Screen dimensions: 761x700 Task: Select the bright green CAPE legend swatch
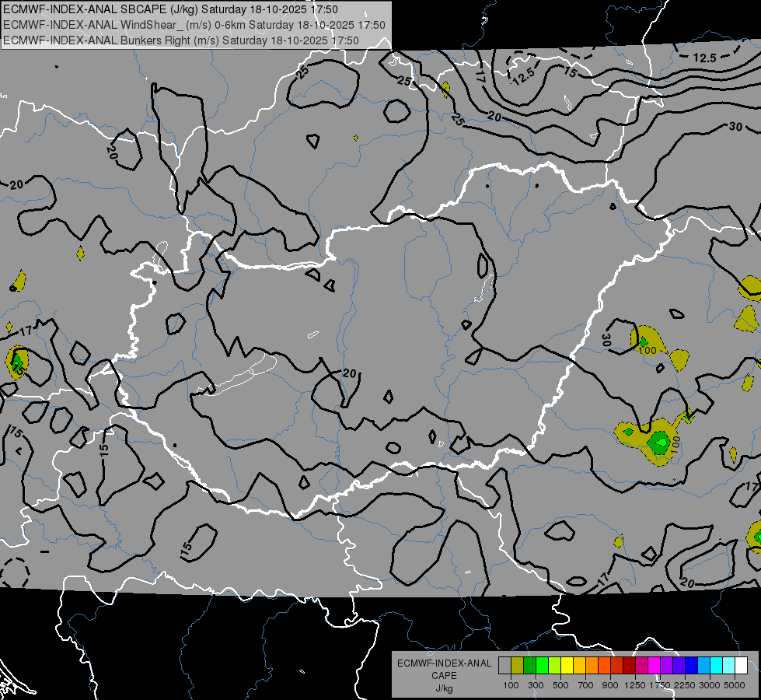click(x=542, y=666)
